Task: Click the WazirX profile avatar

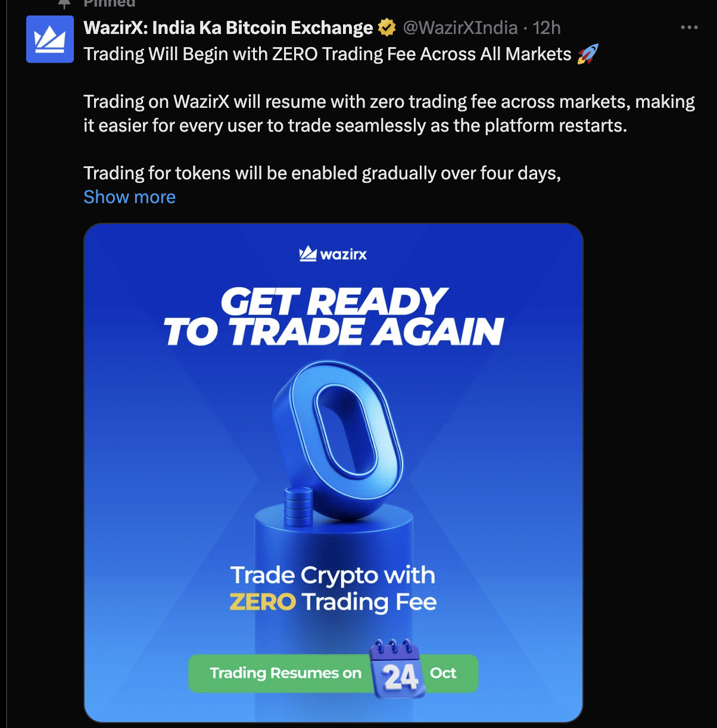Action: [x=50, y=39]
